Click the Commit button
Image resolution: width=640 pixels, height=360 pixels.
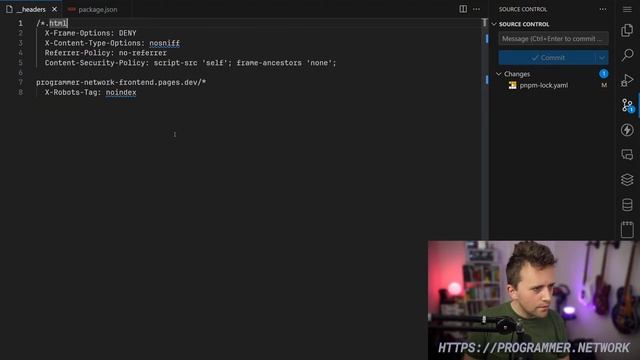pos(548,58)
